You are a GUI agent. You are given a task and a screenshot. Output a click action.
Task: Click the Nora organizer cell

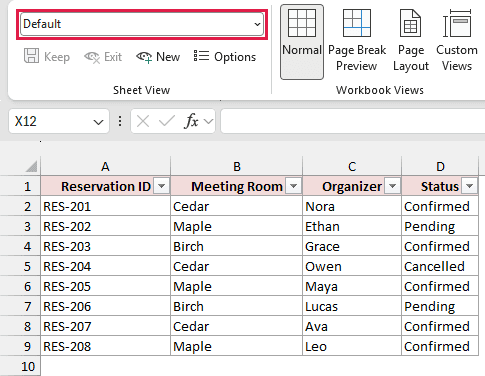352,206
